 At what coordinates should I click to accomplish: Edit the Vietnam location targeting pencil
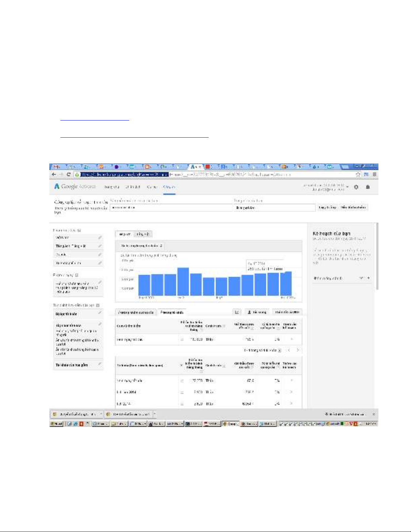(100, 238)
